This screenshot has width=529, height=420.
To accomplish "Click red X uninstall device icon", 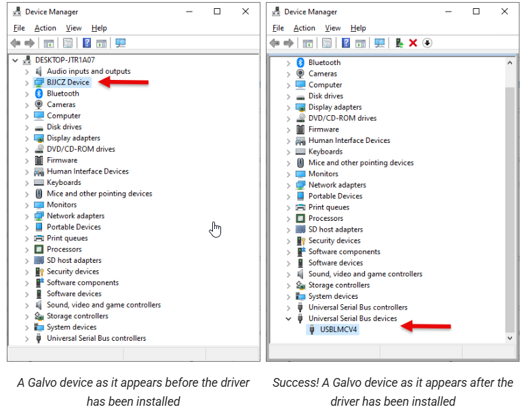I will tap(413, 43).
